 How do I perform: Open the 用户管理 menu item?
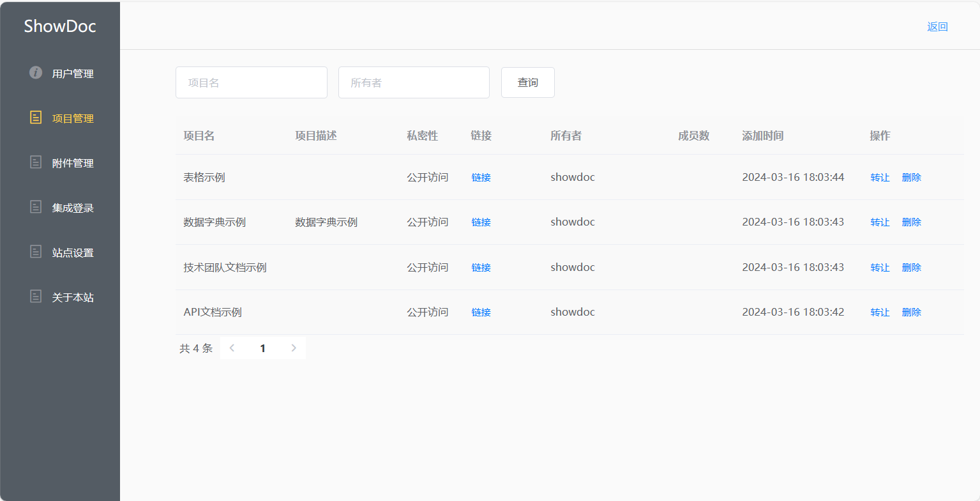[x=73, y=73]
